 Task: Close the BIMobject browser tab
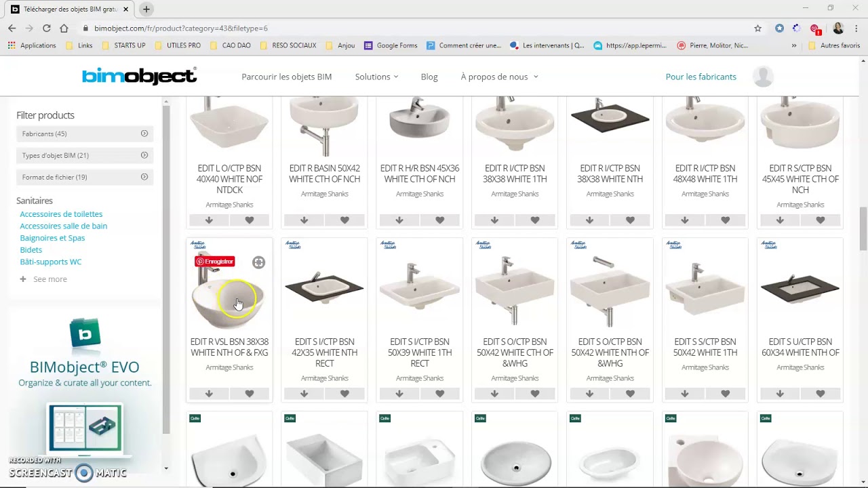click(125, 9)
